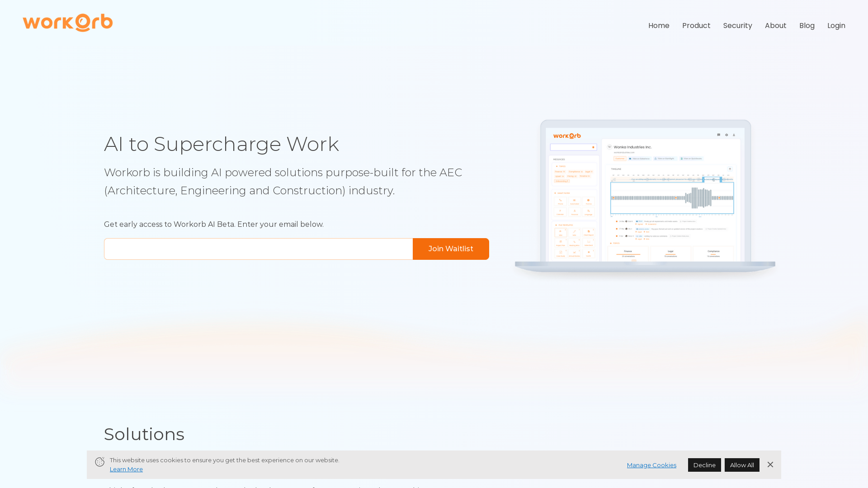868x488 pixels.
Task: Open the Product menu item
Action: (696, 26)
